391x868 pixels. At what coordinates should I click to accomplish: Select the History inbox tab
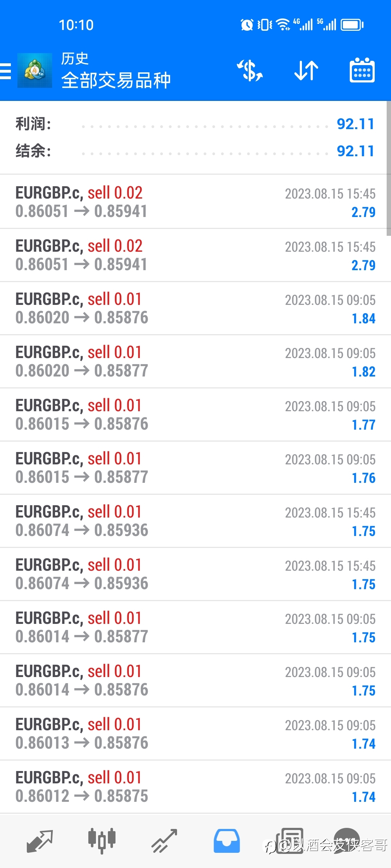pyautogui.click(x=227, y=841)
